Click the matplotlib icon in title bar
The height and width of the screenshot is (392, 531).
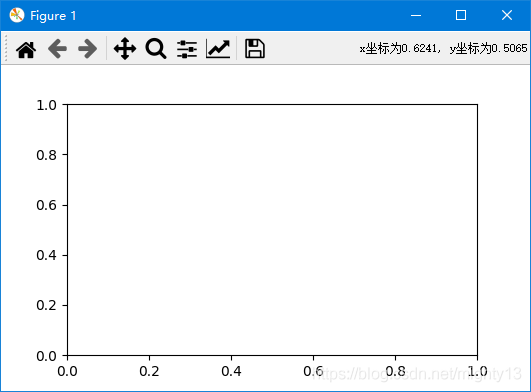(x=17, y=15)
